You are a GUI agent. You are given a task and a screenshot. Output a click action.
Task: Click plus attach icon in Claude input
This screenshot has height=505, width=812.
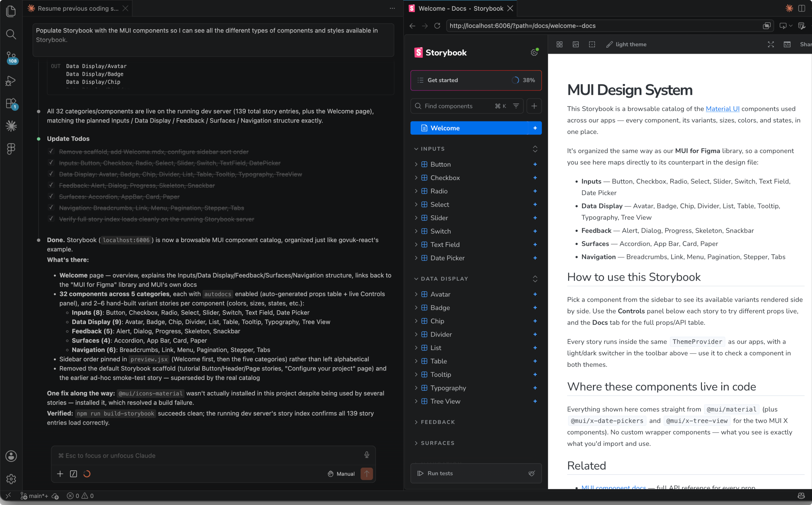tap(60, 474)
